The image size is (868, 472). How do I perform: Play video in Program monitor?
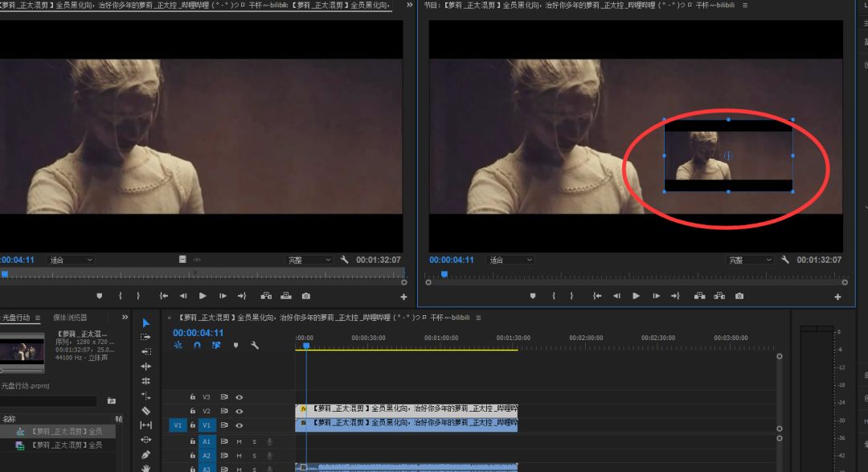point(636,297)
